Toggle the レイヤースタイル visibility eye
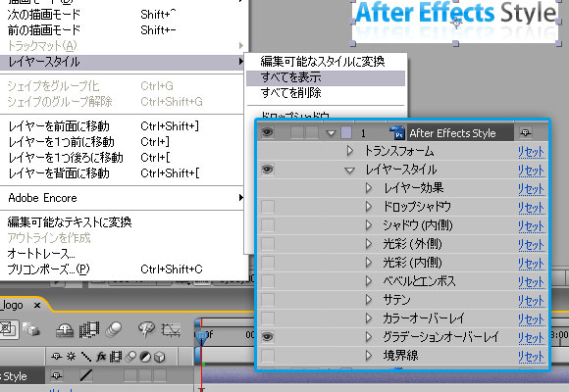This screenshot has width=569, height=392. tap(268, 170)
